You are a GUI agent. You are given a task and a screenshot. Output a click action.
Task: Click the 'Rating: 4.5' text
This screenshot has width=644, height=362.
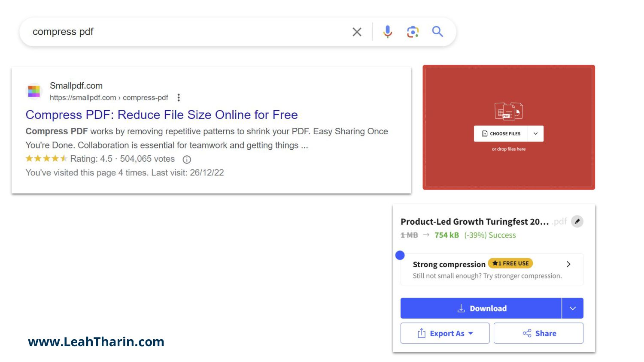click(91, 159)
